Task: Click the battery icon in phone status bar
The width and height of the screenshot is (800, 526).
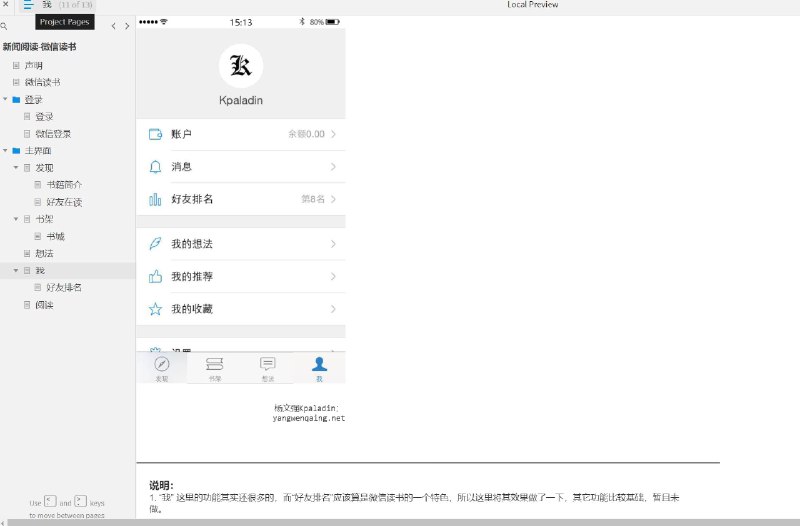Action: pos(333,22)
